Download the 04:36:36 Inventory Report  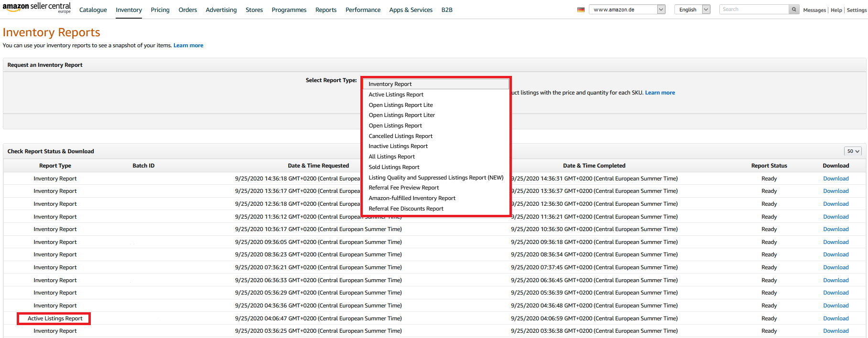point(836,306)
